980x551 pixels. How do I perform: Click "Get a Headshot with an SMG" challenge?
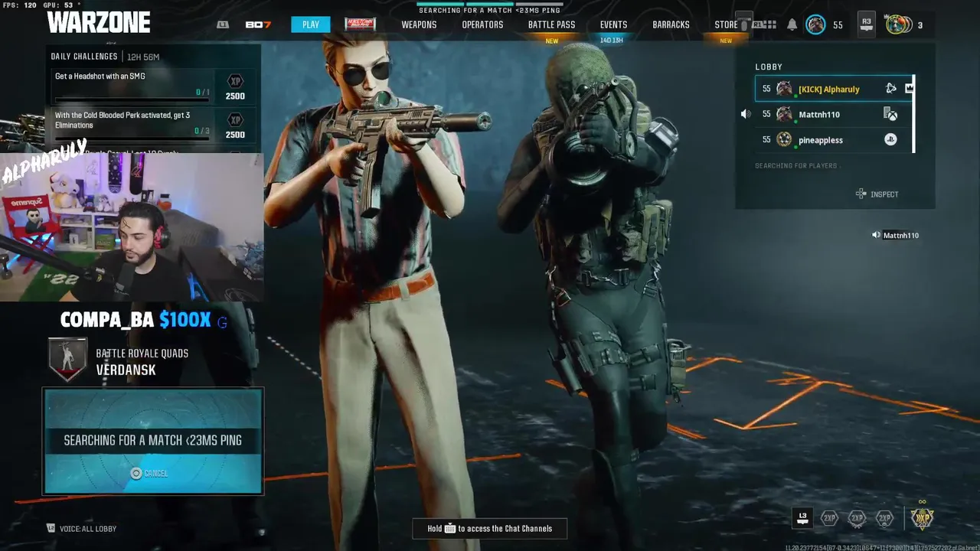pyautogui.click(x=100, y=77)
